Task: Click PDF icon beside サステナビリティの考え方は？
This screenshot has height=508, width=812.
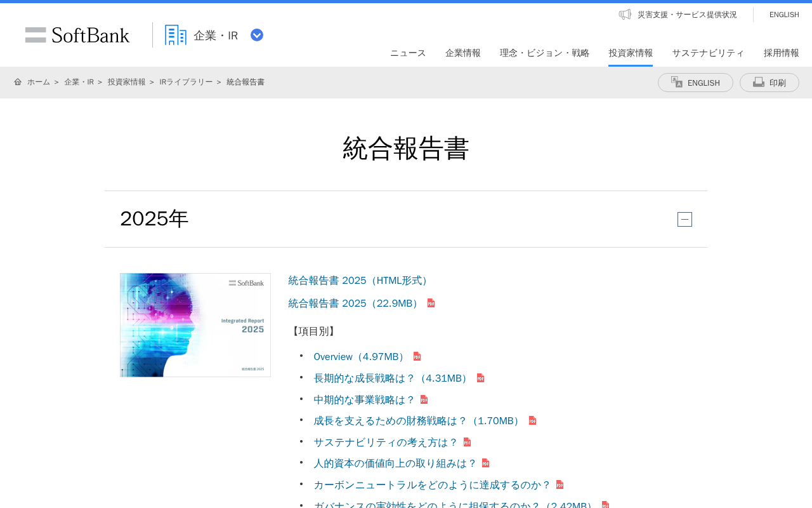Action: tap(467, 442)
